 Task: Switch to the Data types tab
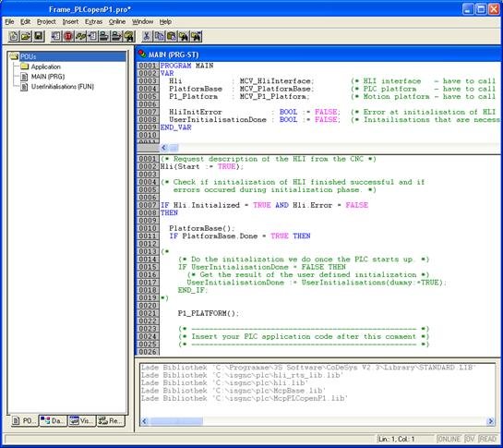tap(54, 420)
